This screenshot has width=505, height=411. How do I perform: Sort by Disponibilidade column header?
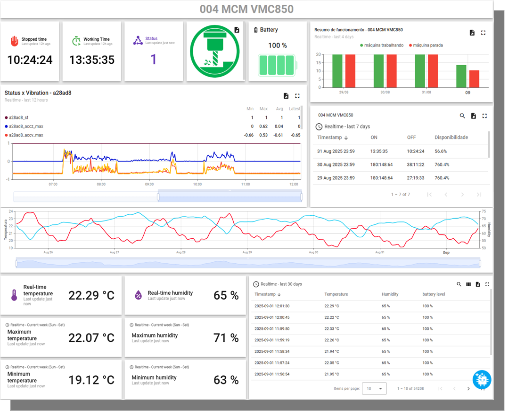(x=451, y=137)
